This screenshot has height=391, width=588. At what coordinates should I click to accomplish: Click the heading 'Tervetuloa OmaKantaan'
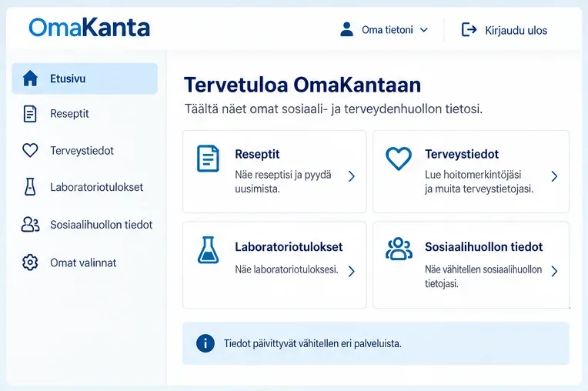pos(302,85)
